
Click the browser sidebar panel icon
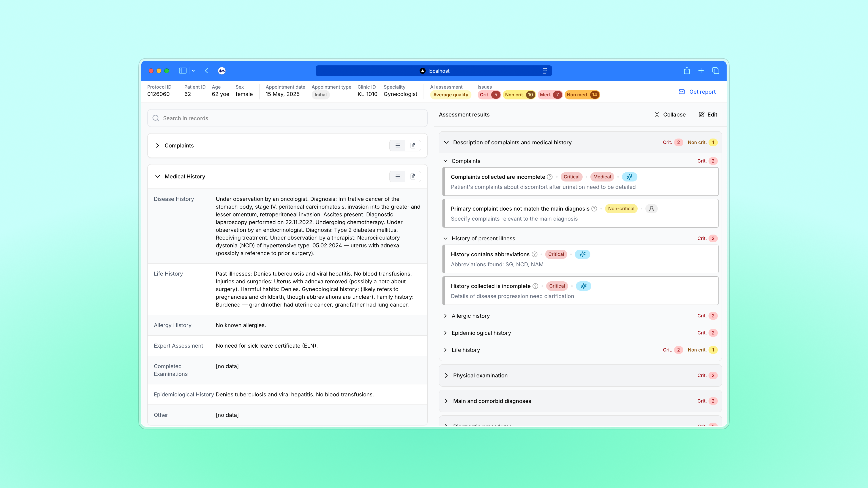(x=183, y=71)
